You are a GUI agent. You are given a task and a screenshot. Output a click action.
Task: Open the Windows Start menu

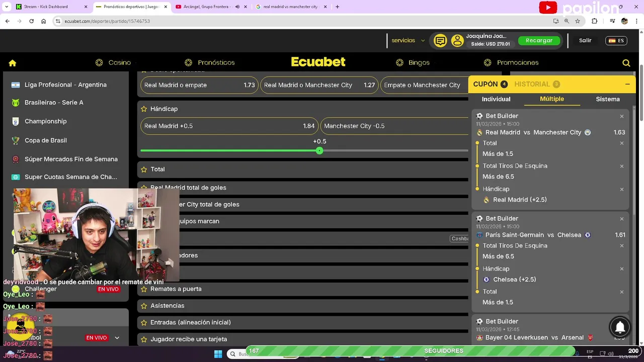(x=218, y=354)
